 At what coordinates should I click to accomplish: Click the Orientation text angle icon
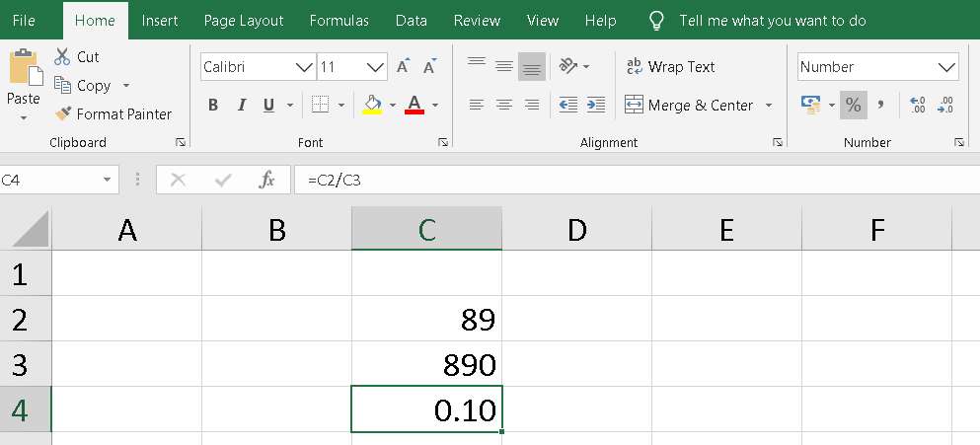568,66
